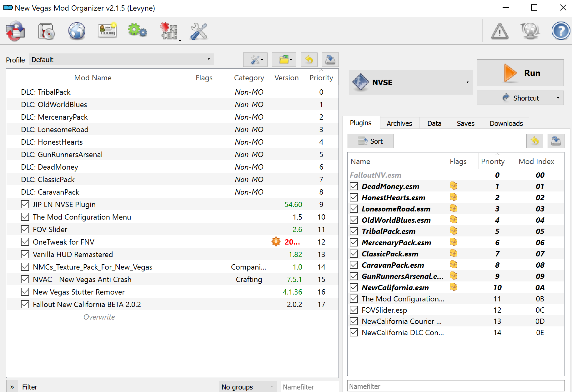Screen dimensions: 572x392
Task: Open the Data tab
Action: [434, 123]
